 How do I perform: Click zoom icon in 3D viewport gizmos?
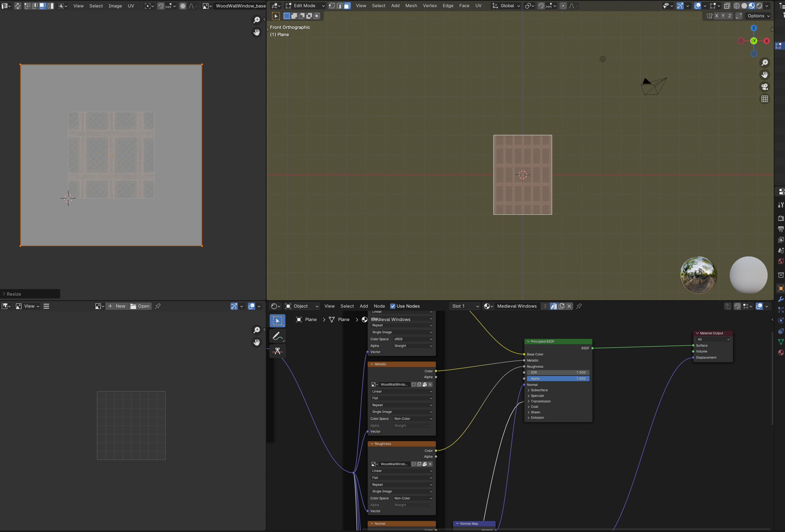coord(765,63)
